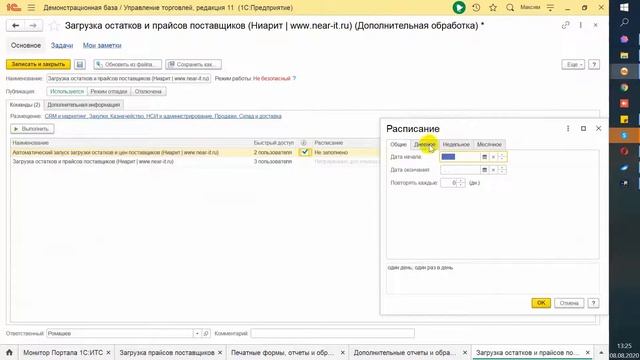Open the Задачи tab

pos(62,45)
